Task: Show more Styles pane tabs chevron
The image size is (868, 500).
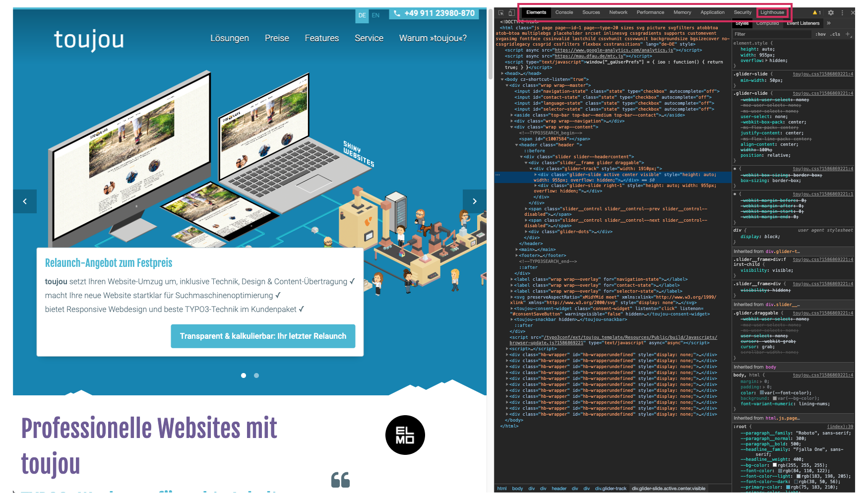Action: click(x=828, y=23)
